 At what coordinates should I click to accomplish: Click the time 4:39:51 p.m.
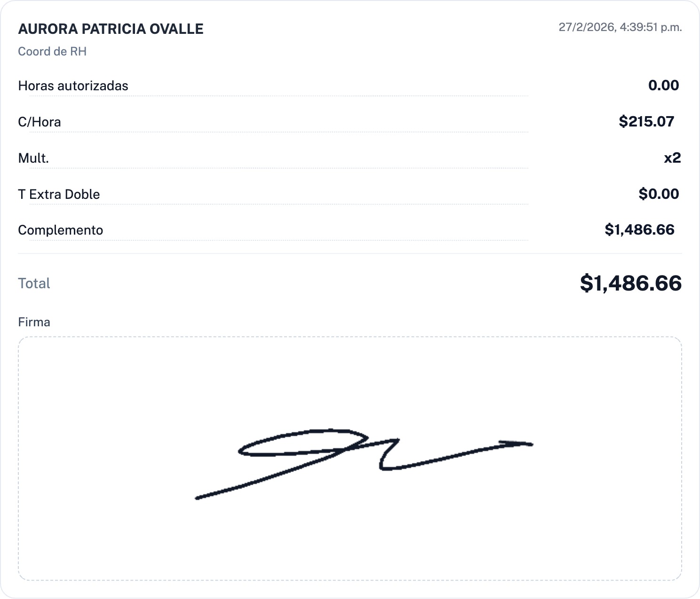651,27
